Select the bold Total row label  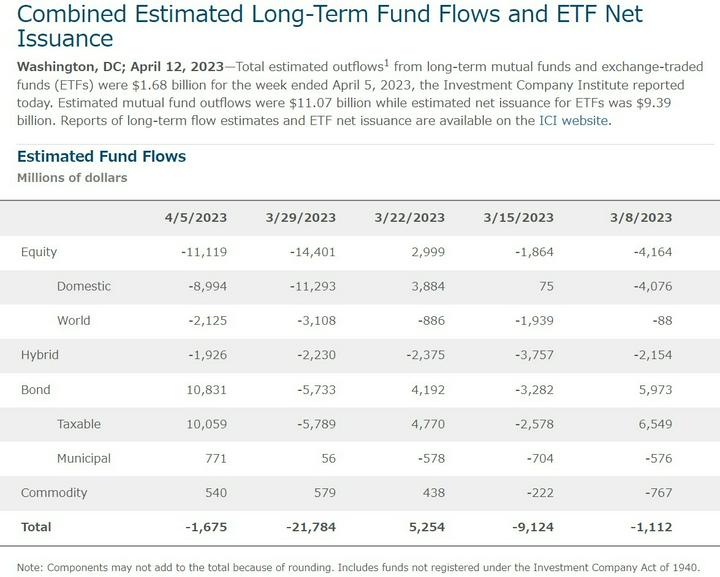35,526
